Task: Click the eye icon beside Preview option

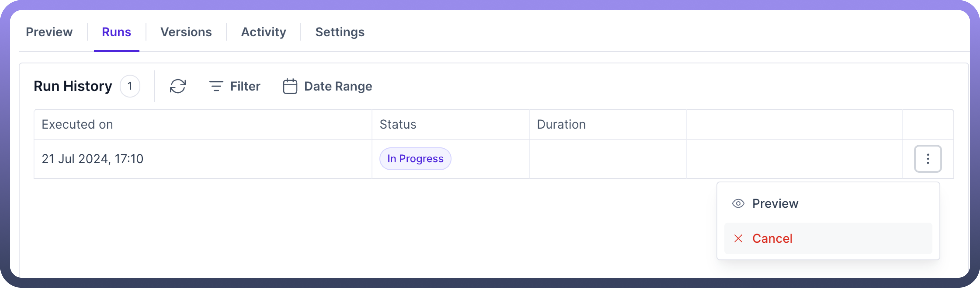Action: (738, 203)
